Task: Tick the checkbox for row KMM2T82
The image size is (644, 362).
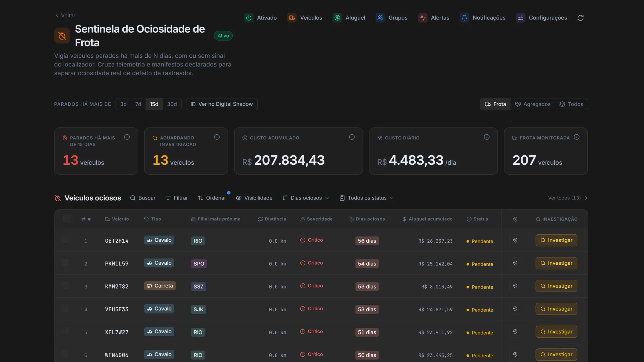Action: 65,285
